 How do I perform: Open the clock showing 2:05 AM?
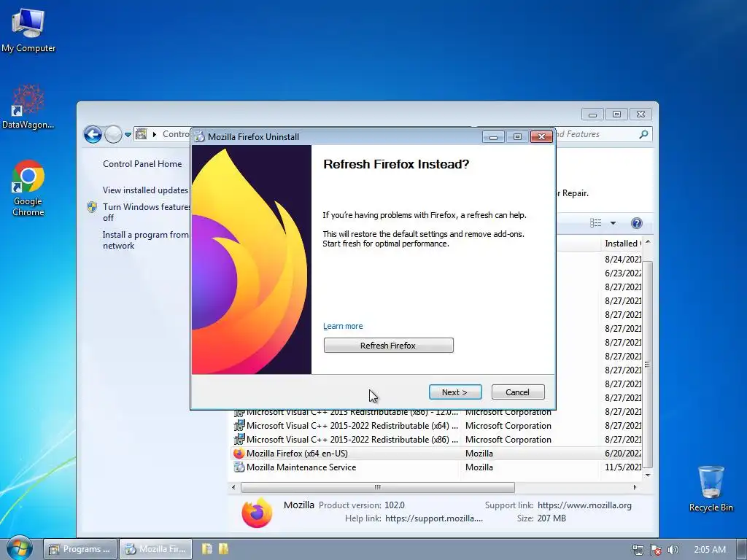click(x=710, y=550)
